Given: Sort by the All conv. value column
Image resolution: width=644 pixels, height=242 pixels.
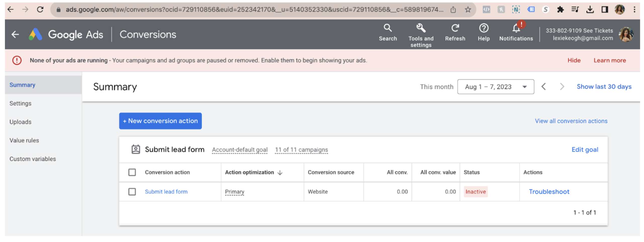Looking at the screenshot, I should click(x=438, y=172).
